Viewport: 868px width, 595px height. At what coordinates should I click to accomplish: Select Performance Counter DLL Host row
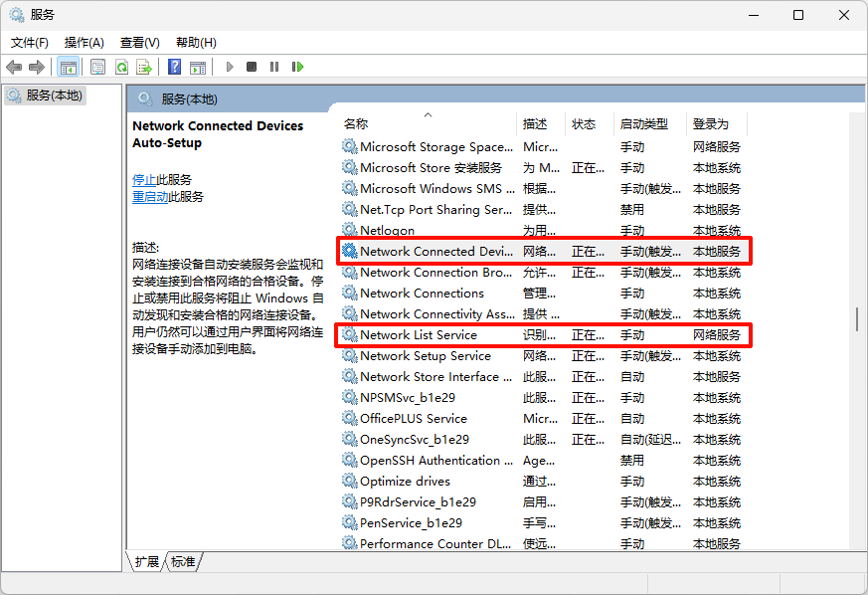coord(544,543)
